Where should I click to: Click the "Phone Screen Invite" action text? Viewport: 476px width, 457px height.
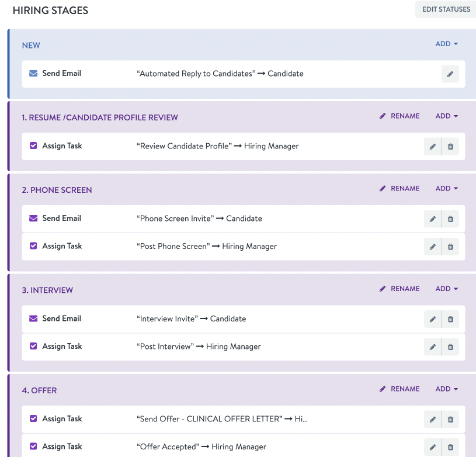175,219
